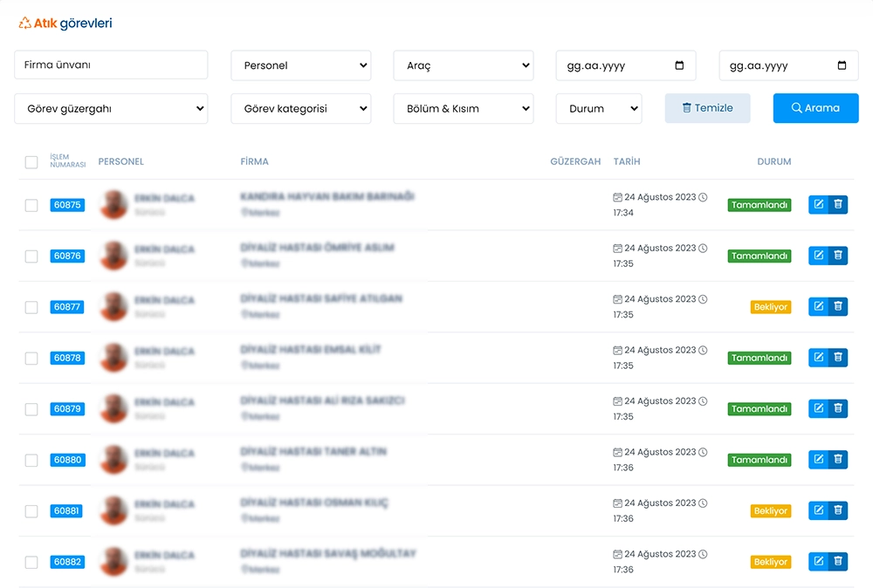This screenshot has height=588, width=873.
Task: Check the box for row 60875
Action: 31,206
